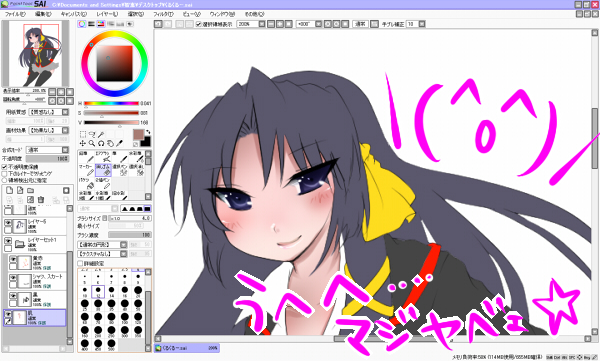Choose the 筆 brush tool
The height and width of the screenshot is (361, 600).
[x=120, y=157]
